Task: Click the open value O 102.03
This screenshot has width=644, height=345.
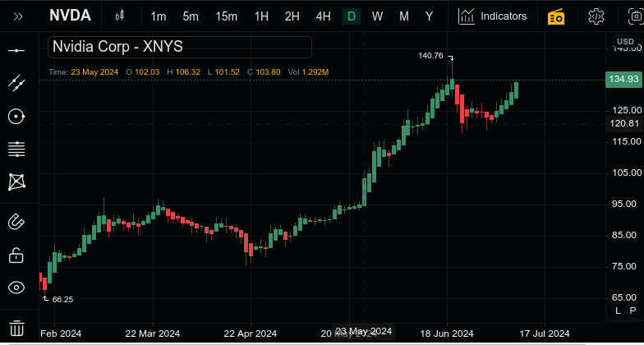Action: pos(143,72)
